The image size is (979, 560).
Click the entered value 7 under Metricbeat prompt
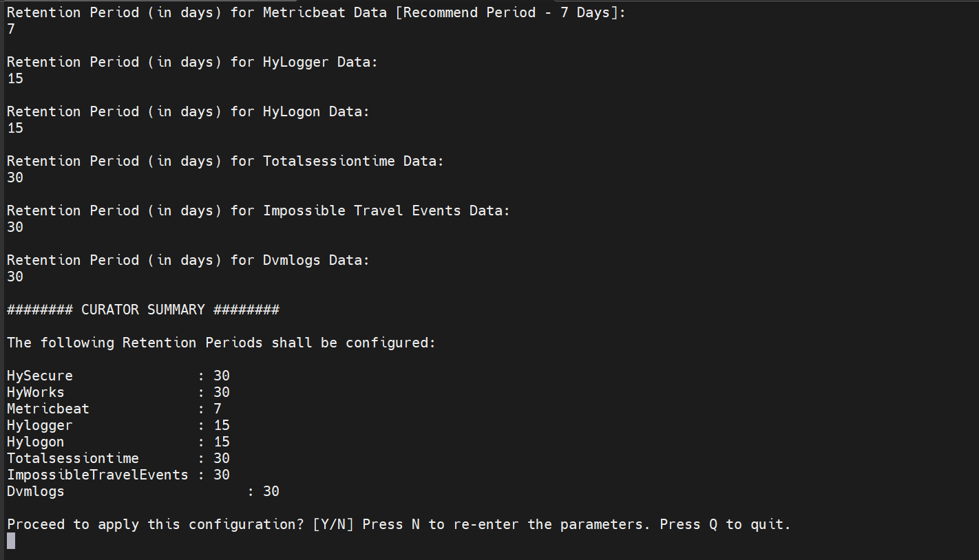(x=11, y=29)
